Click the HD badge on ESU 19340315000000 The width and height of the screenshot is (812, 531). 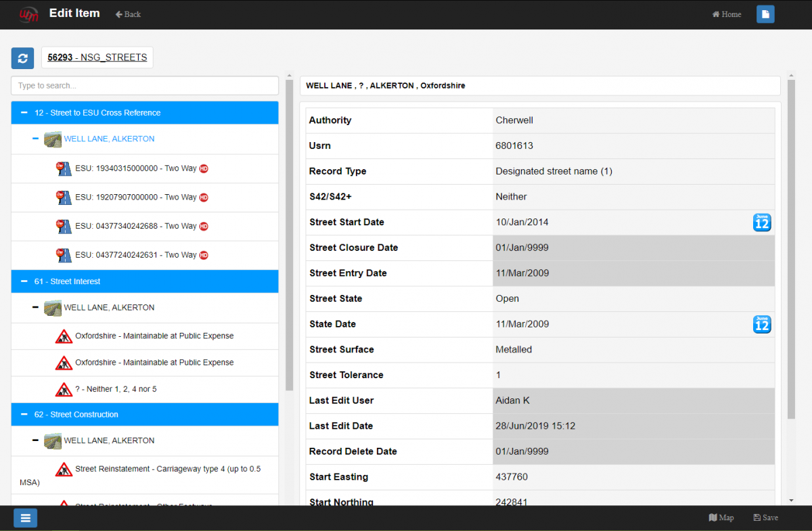coord(204,168)
